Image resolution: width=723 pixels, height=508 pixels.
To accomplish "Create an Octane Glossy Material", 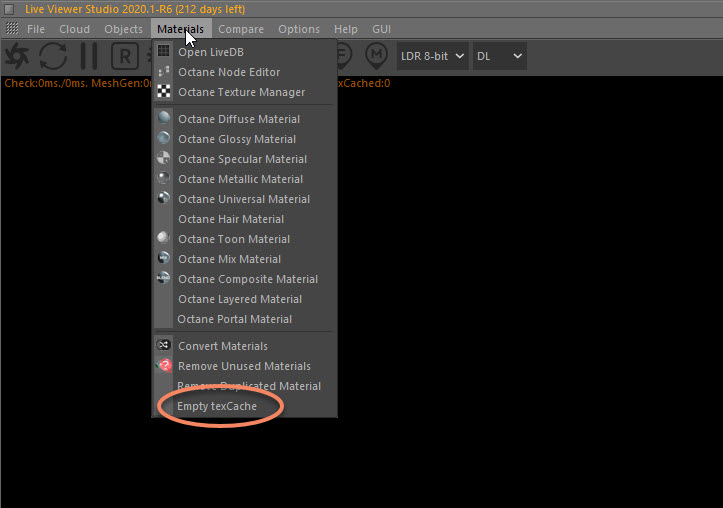I will [244, 139].
